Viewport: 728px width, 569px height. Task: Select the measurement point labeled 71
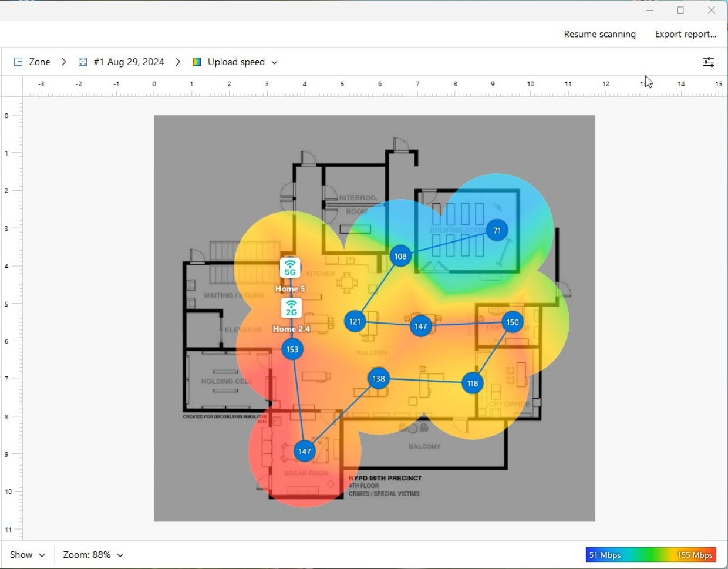pos(497,230)
